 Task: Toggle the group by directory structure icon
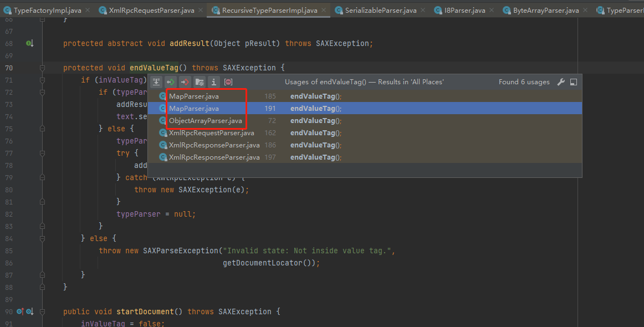pyautogui.click(x=200, y=82)
